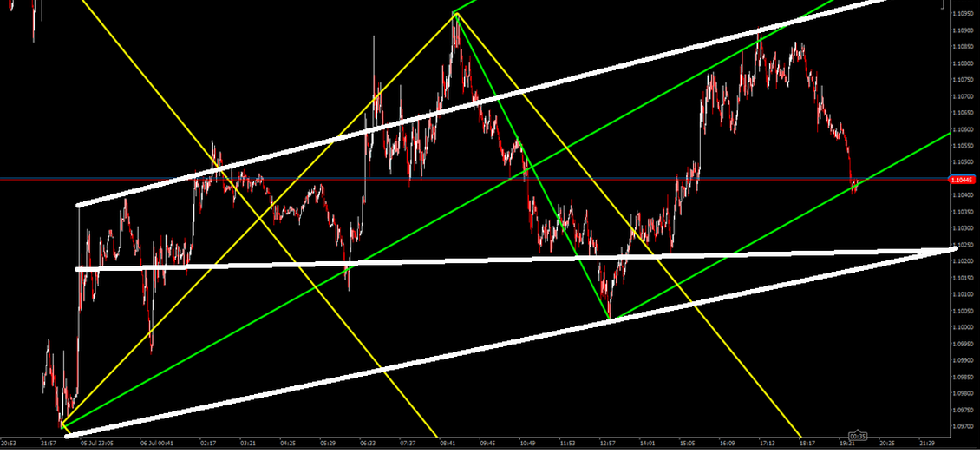Click price axis label 1.10300
The image size is (980, 454).
tap(963, 228)
